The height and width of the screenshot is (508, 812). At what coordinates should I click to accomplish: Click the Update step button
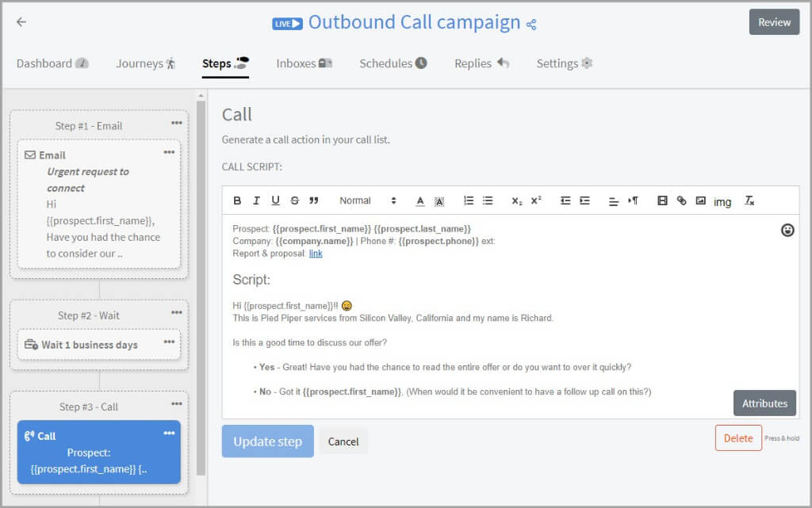tap(267, 441)
